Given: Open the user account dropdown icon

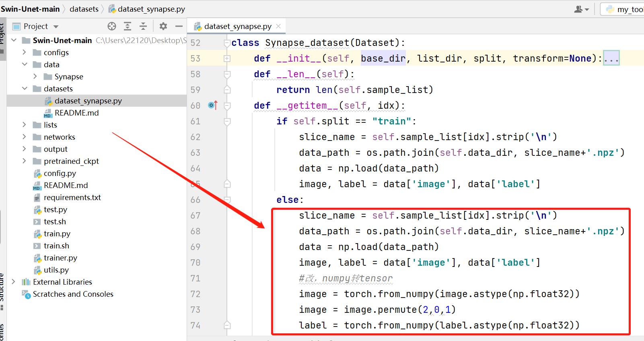Looking at the screenshot, I should point(581,9).
